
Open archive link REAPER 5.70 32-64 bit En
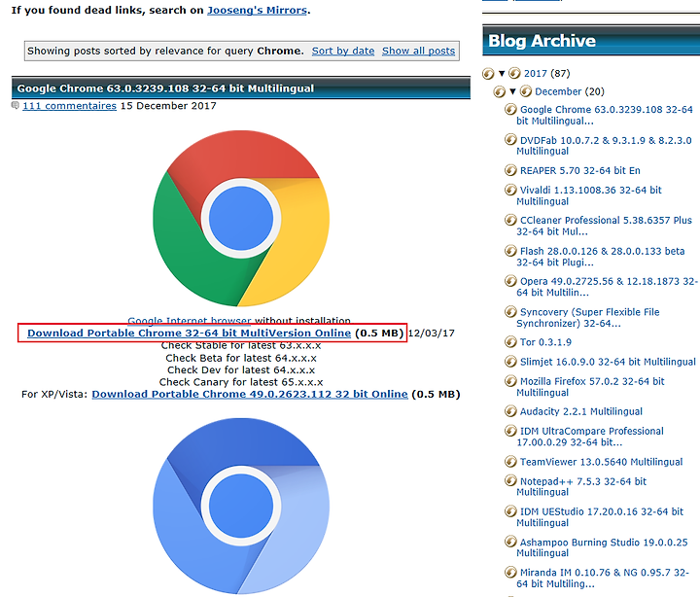pyautogui.click(x=579, y=170)
